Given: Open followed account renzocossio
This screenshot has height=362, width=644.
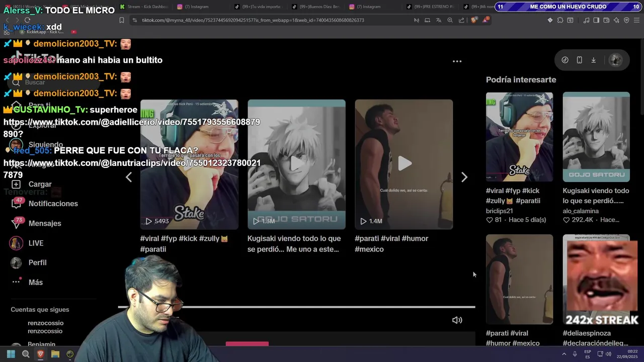Looking at the screenshot, I should [45, 327].
